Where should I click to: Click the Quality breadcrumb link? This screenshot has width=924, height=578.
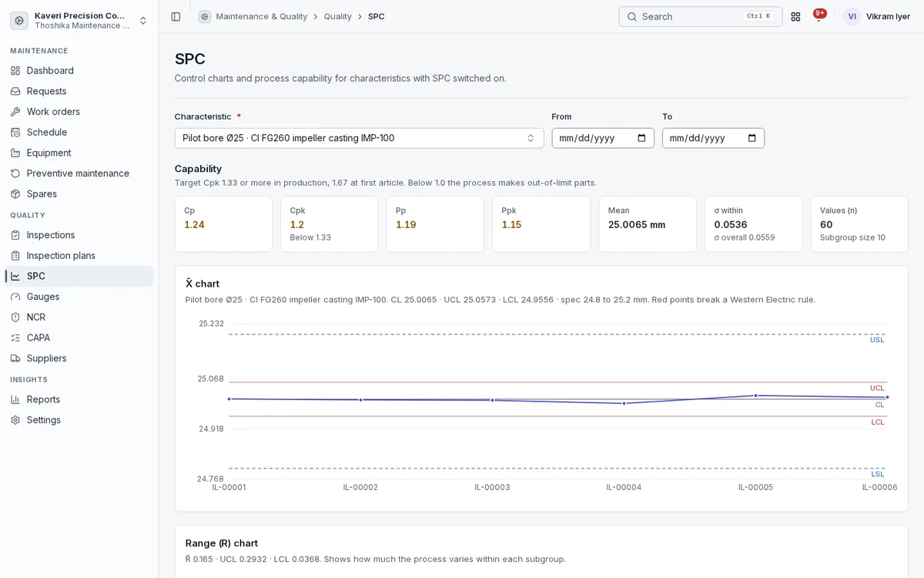tap(337, 16)
